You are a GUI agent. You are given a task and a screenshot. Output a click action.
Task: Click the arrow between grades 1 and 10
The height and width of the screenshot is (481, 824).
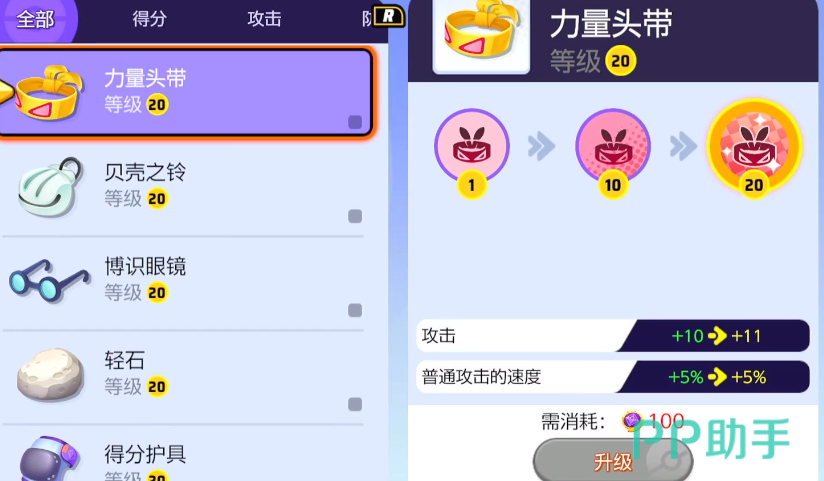(x=541, y=147)
